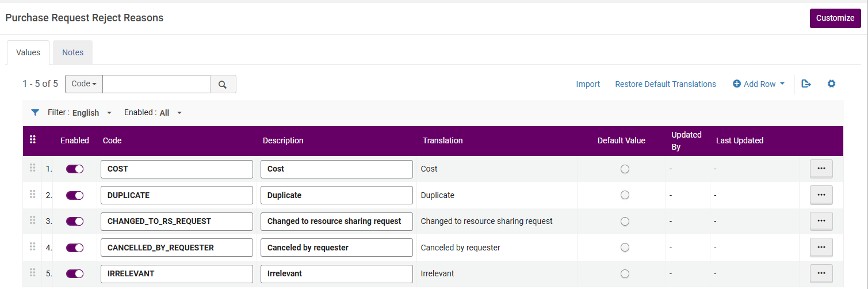
Task: Click Canceled by requester description field
Action: click(x=337, y=248)
